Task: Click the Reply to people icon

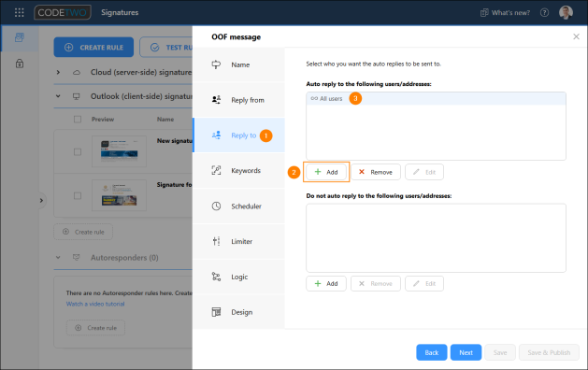Action: [216, 135]
